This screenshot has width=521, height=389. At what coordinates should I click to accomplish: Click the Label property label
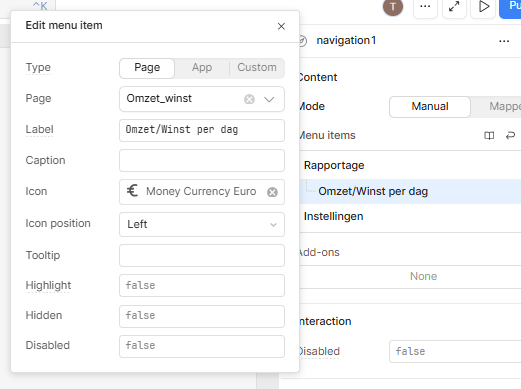point(39,129)
